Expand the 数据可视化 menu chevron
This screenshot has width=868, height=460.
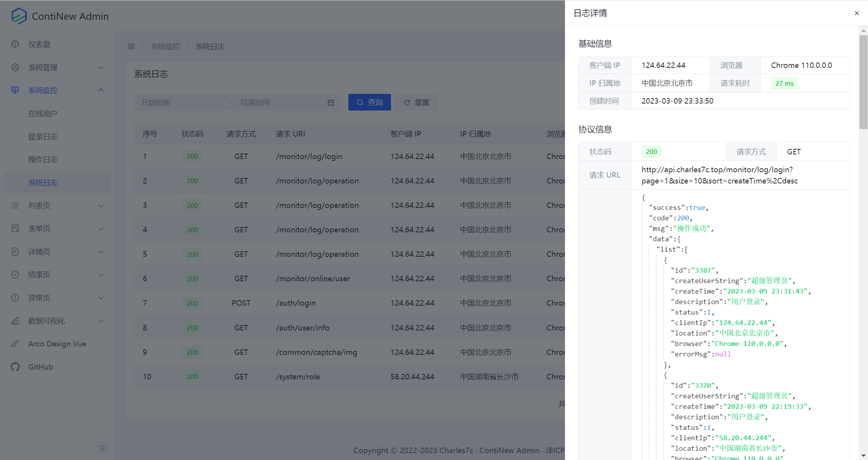pos(101,321)
